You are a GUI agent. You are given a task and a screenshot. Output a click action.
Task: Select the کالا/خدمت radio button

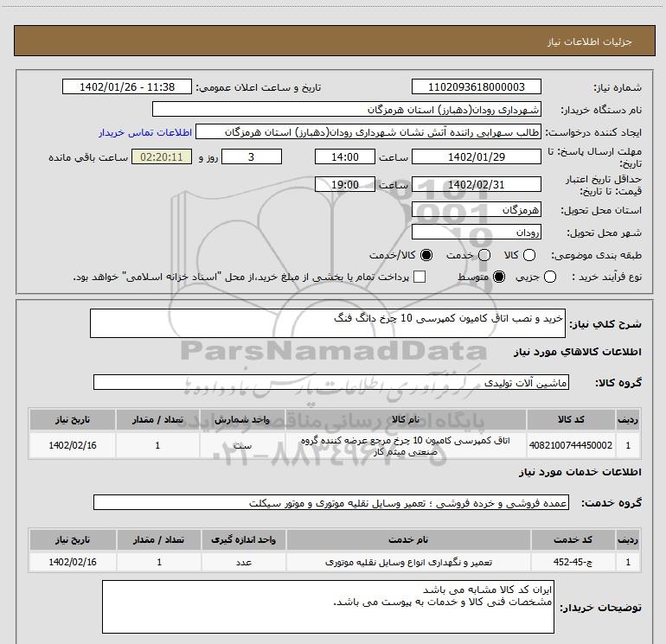pyautogui.click(x=426, y=255)
